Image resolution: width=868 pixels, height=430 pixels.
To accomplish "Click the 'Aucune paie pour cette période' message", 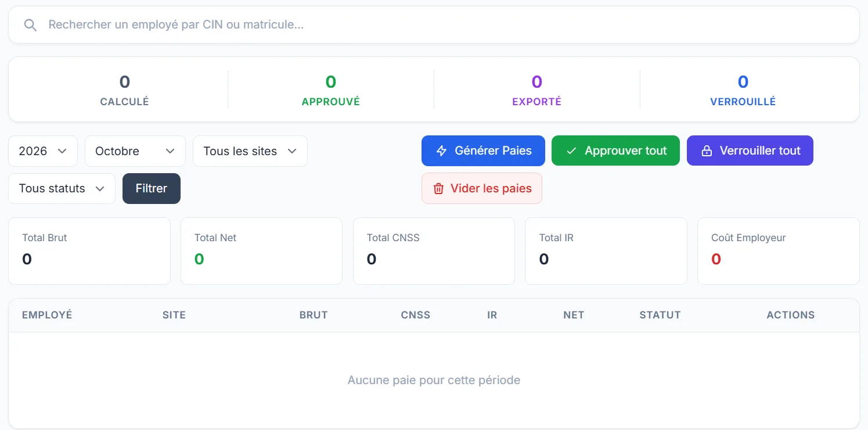I will pos(434,380).
